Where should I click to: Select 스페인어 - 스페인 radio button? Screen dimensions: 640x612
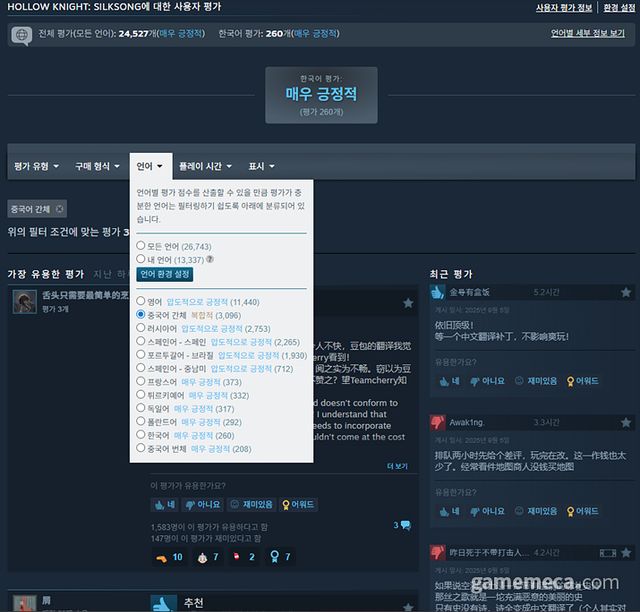pyautogui.click(x=141, y=341)
